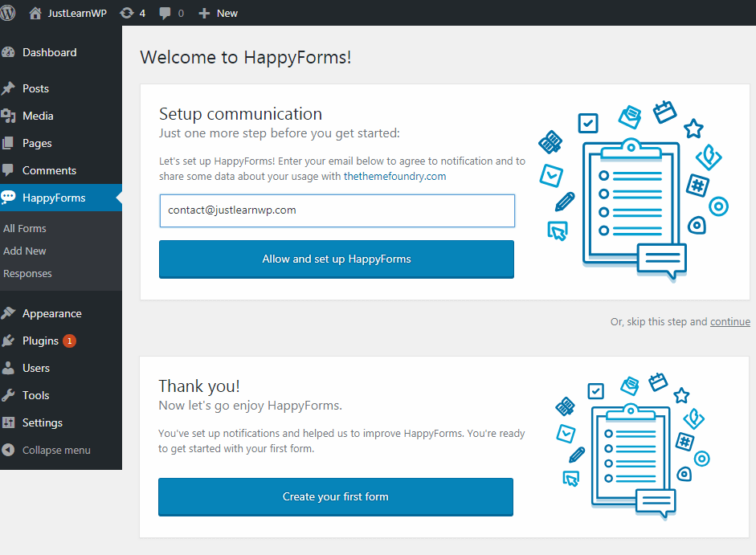Click Allow and set up HappyForms button
The width and height of the screenshot is (756, 555).
click(x=337, y=259)
